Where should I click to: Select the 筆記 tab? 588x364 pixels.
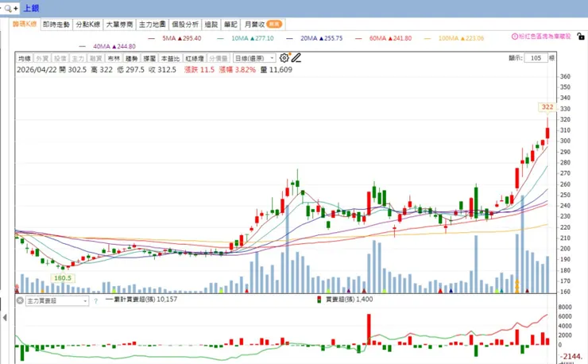230,25
